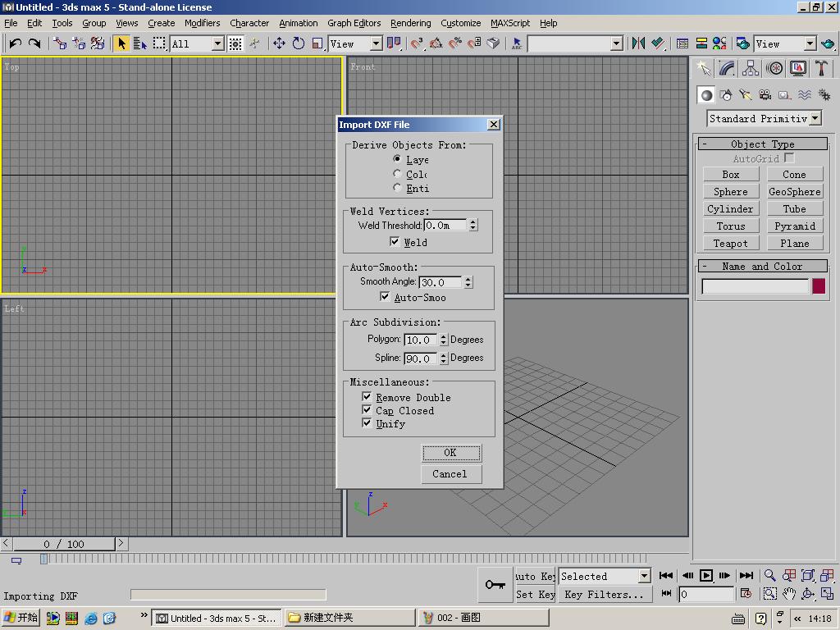Uncheck the Weld checkbox
This screenshot has height=630, width=840.
[395, 242]
